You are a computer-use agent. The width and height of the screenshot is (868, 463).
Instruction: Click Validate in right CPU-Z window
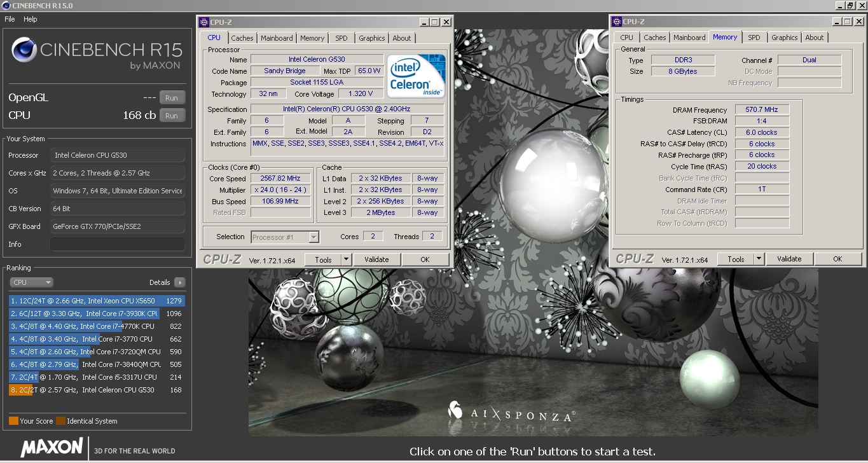click(789, 259)
